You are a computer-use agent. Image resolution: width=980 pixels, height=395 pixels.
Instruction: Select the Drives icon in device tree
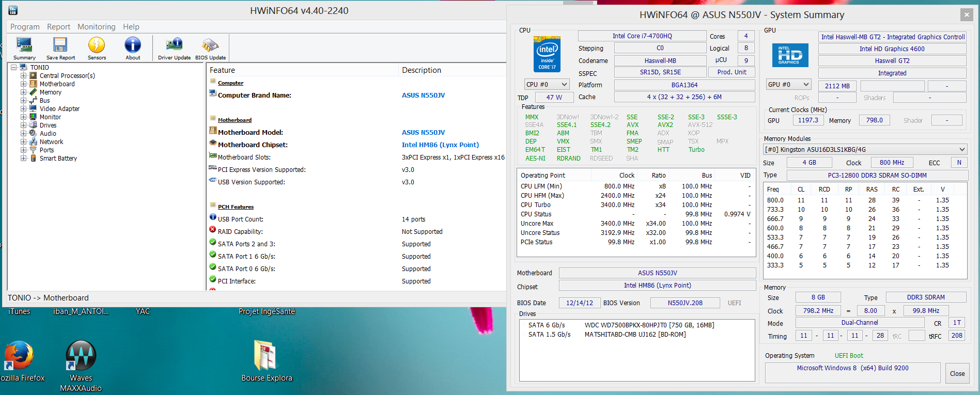point(33,125)
